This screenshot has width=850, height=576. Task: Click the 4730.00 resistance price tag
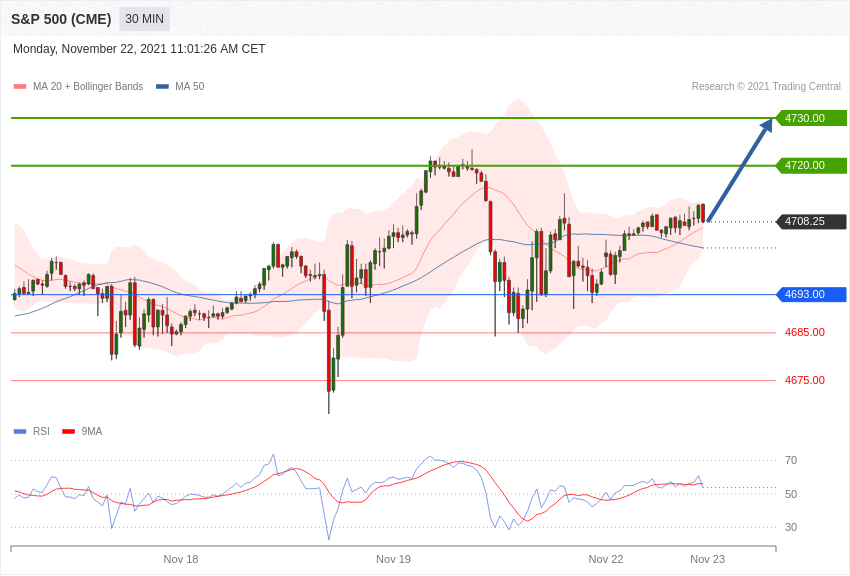(x=811, y=118)
